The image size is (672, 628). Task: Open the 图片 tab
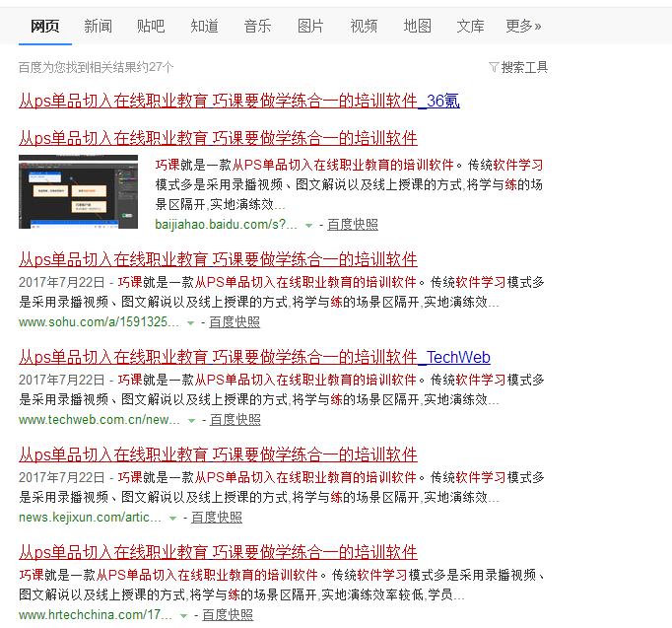(310, 27)
